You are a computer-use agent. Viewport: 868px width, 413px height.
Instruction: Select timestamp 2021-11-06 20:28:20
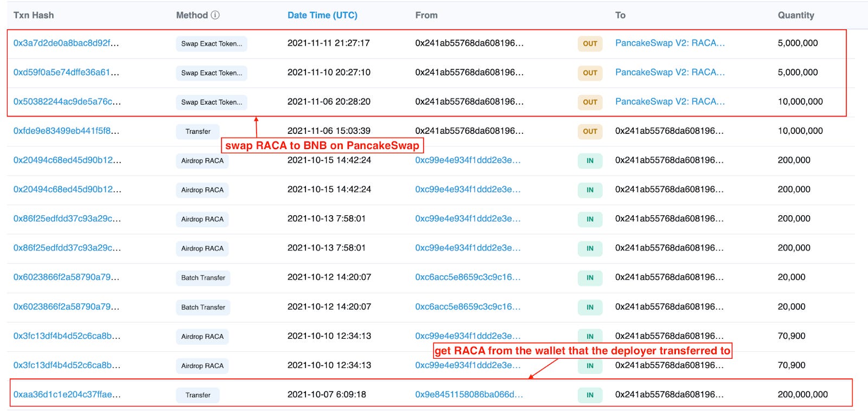coord(329,102)
